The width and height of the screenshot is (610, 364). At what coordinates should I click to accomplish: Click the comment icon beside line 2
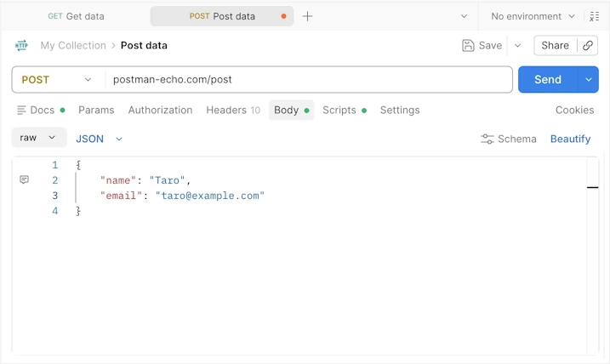point(24,179)
